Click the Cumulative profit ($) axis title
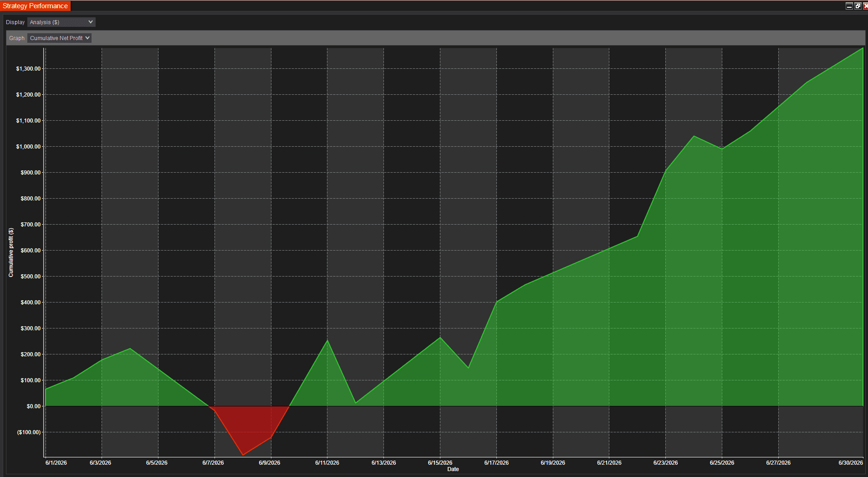This screenshot has height=477, width=868. click(x=11, y=253)
